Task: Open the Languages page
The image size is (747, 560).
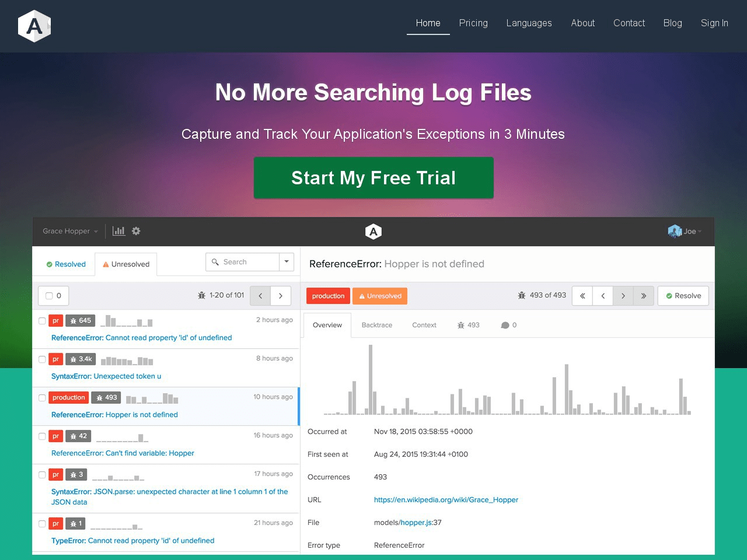Action: click(529, 23)
